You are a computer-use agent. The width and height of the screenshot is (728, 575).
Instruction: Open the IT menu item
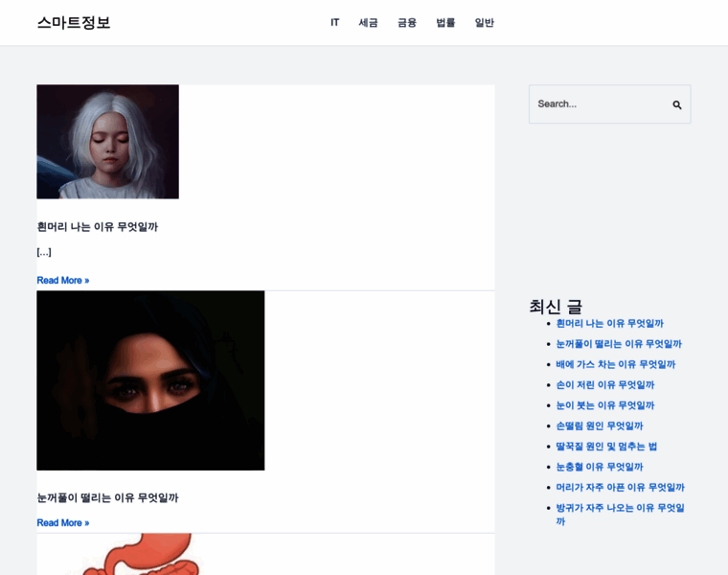tap(334, 22)
